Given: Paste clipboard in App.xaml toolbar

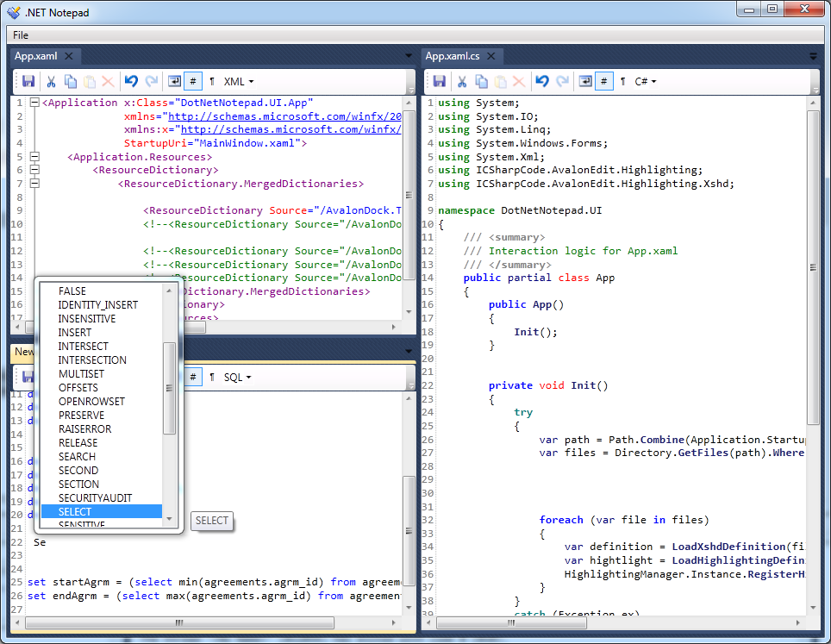Looking at the screenshot, I should [90, 81].
